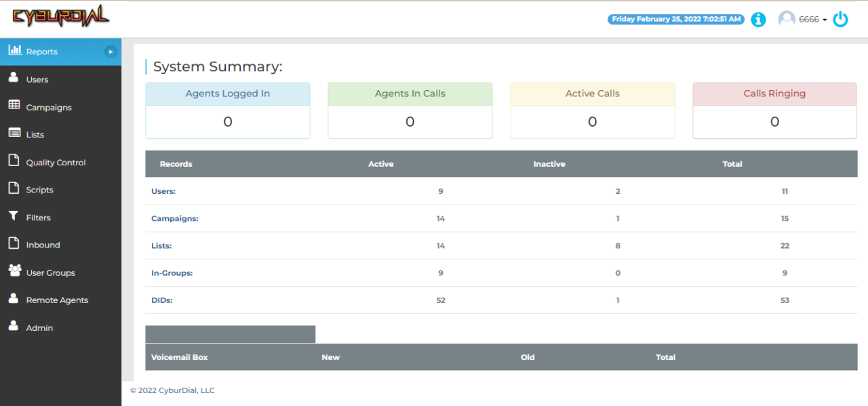Expand the Reports submenu arrow

[x=110, y=51]
